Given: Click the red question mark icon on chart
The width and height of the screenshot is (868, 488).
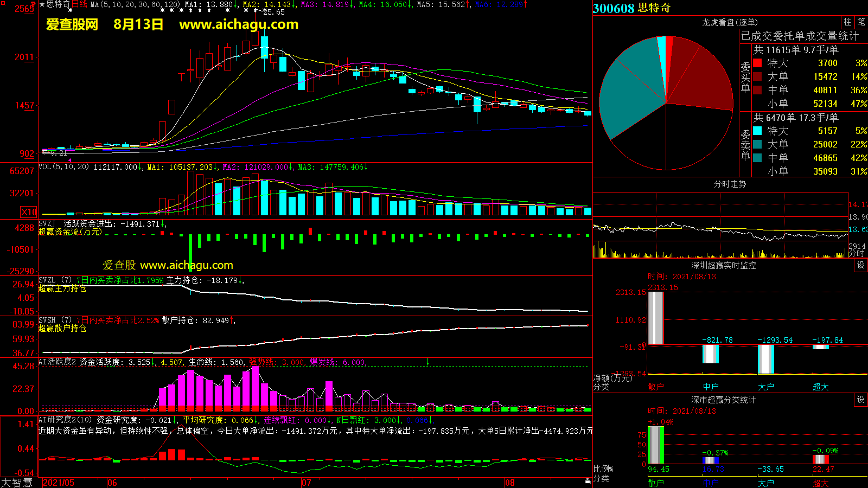Looking at the screenshot, I should [34, 5].
